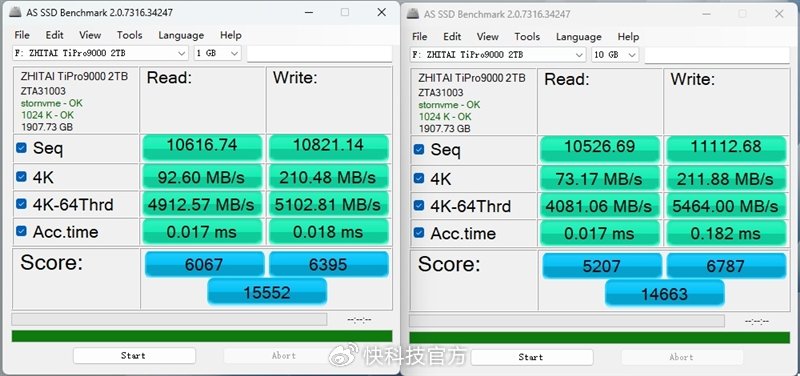This screenshot has height=376, width=800.
Task: Click 4K read result 73.17 MB/s
Action: 599,179
